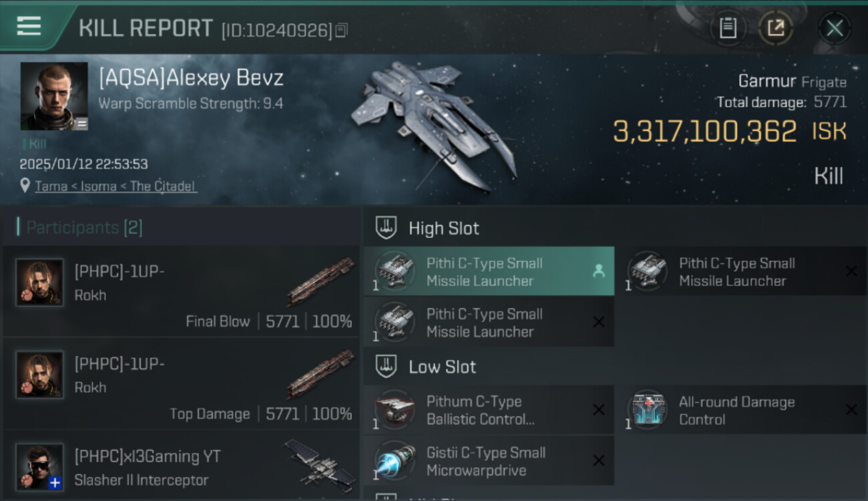Close the kill report with X
Viewport: 868px width, 501px height.
point(835,28)
